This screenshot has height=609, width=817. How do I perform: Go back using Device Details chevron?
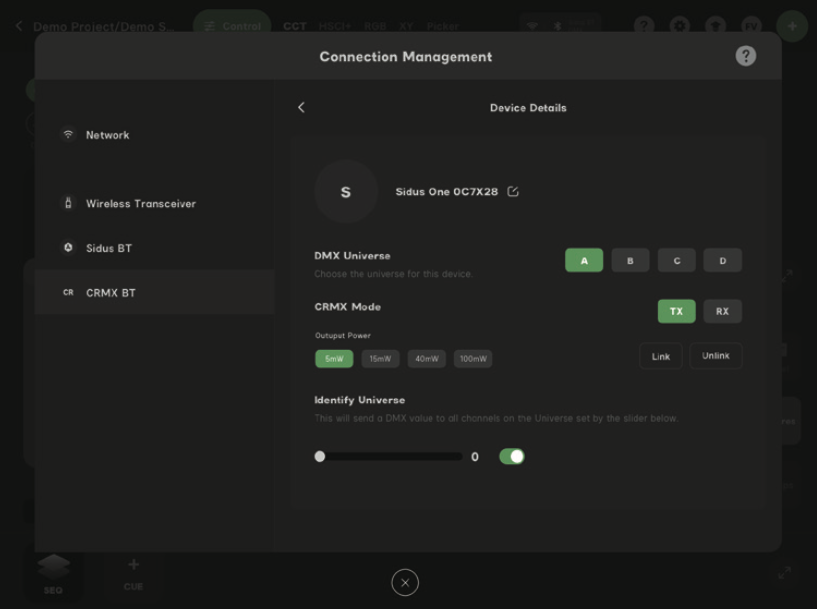301,107
